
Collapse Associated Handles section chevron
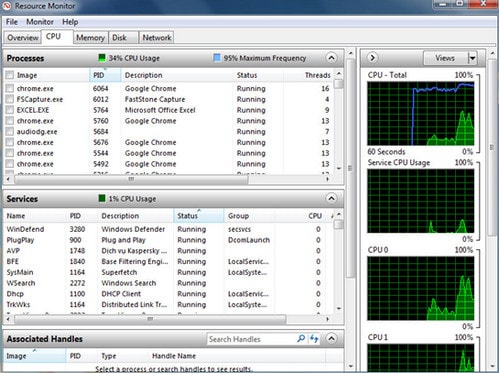[331, 339]
